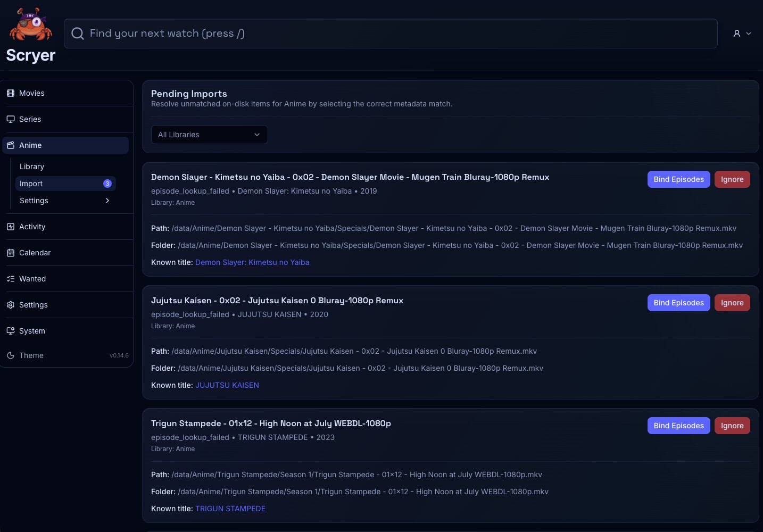Click 'episode_lookup_failed • TRIGUN STAMPEDE • 2023' text
Image resolution: width=763 pixels, height=532 pixels.
(x=243, y=437)
